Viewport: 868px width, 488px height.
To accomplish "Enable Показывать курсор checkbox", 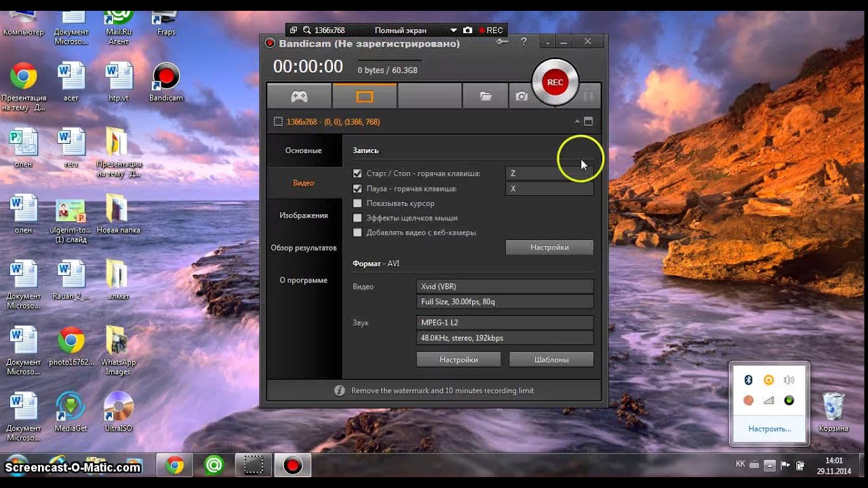I will coord(357,203).
